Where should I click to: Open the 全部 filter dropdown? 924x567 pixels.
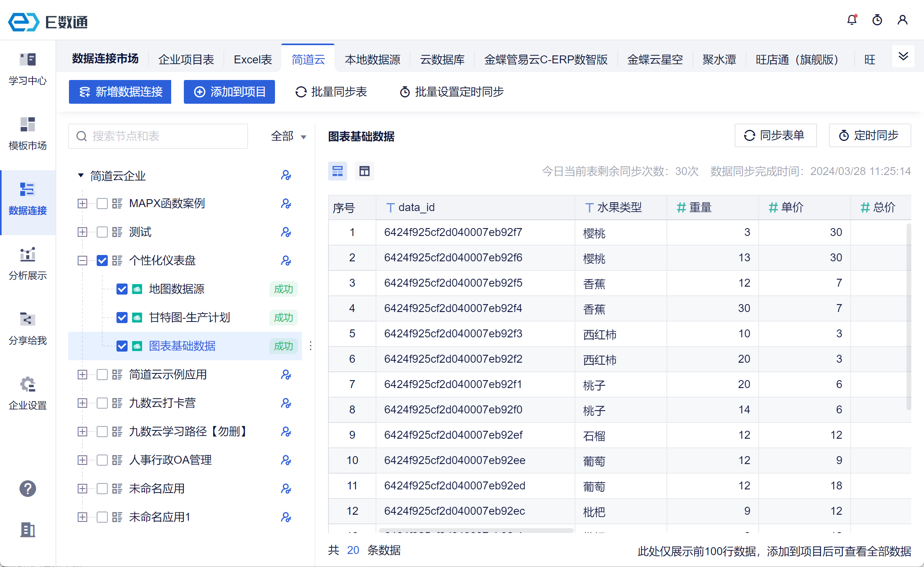click(x=288, y=136)
